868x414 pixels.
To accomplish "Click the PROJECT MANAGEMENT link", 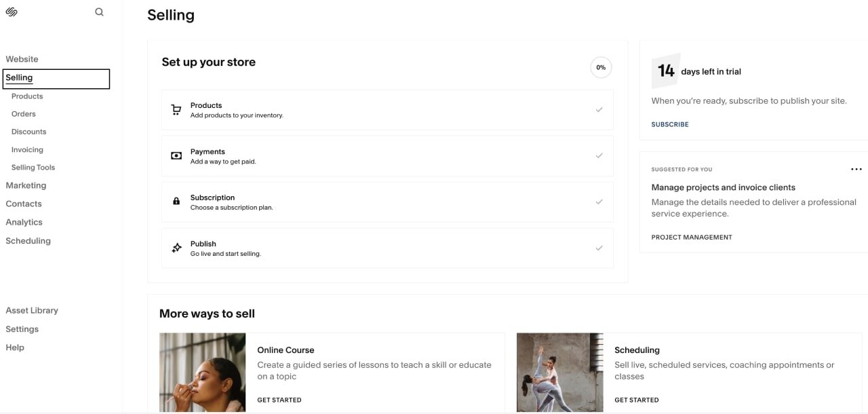I will pos(692,238).
